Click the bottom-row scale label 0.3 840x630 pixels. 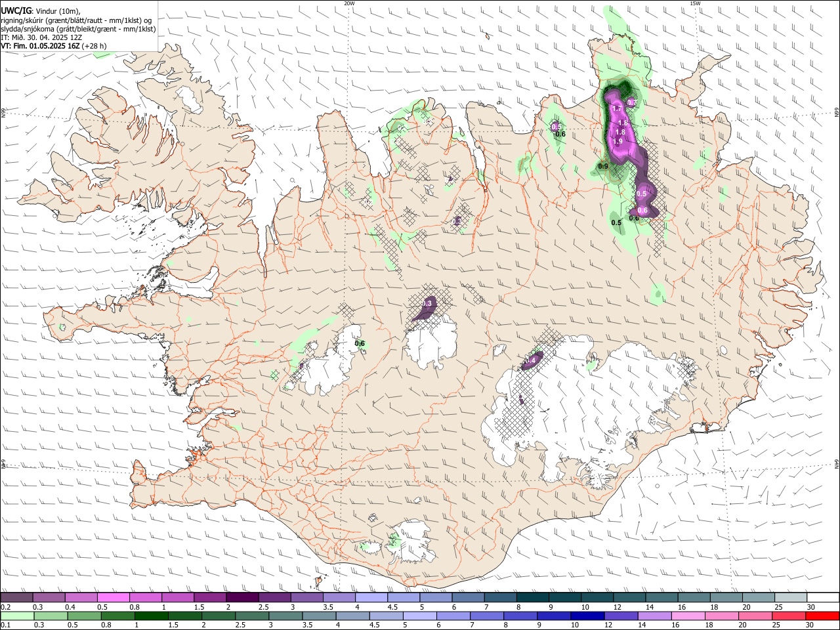click(x=38, y=625)
